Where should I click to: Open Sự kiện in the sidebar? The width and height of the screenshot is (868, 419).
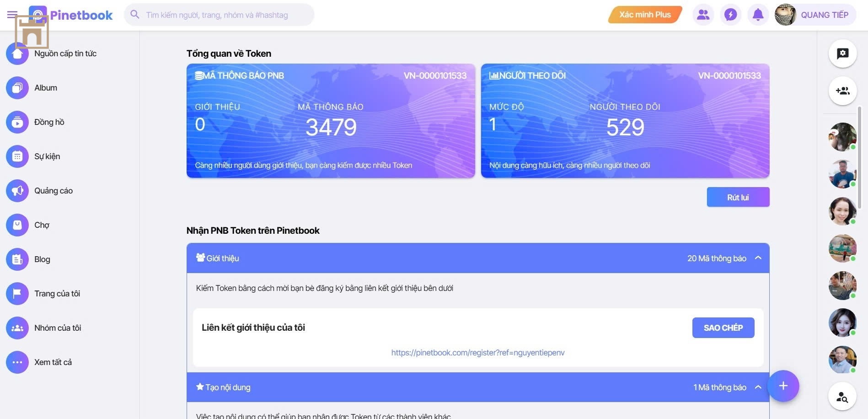pos(47,156)
